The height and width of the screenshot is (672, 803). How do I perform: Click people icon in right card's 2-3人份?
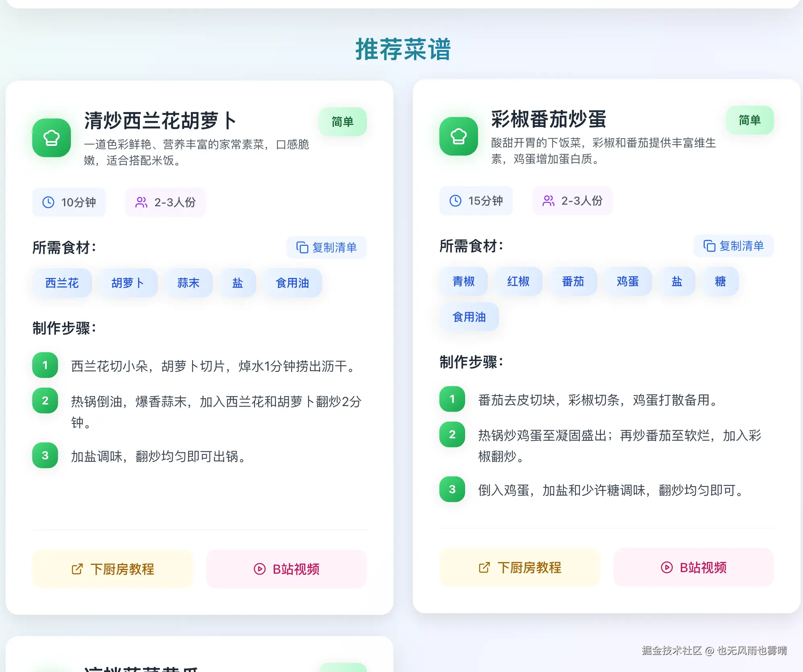(x=548, y=201)
